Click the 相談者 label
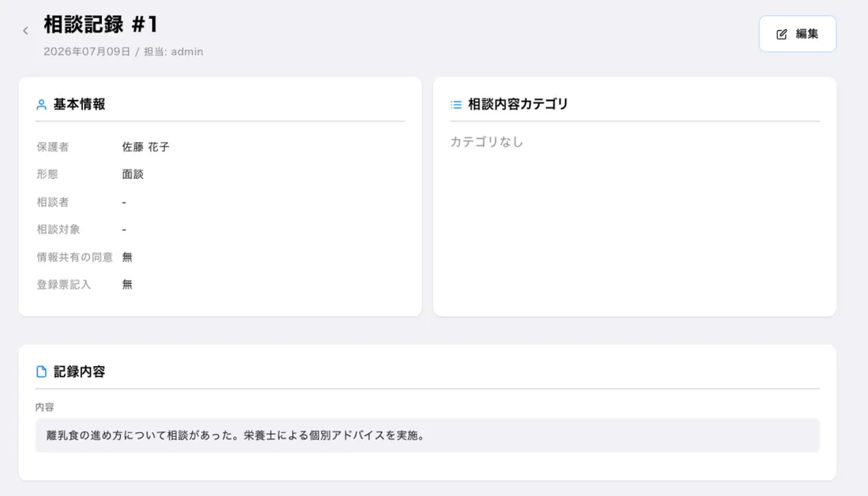Screen dimensions: 868x496 (x=53, y=202)
